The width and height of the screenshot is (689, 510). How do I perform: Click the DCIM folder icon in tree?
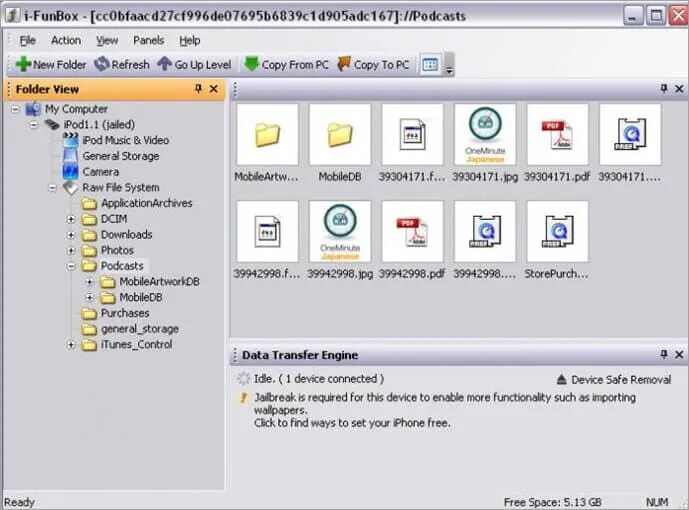click(x=90, y=219)
